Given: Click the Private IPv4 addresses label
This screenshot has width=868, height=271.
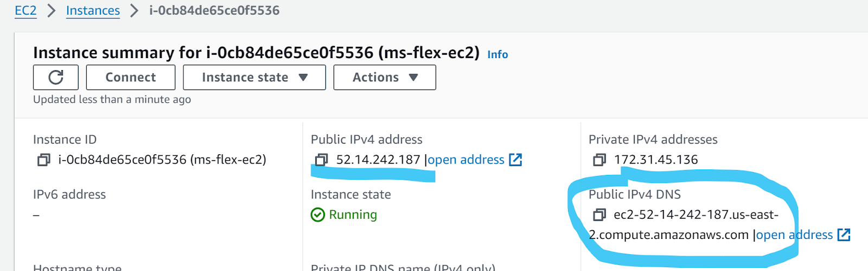Looking at the screenshot, I should pyautogui.click(x=653, y=140).
